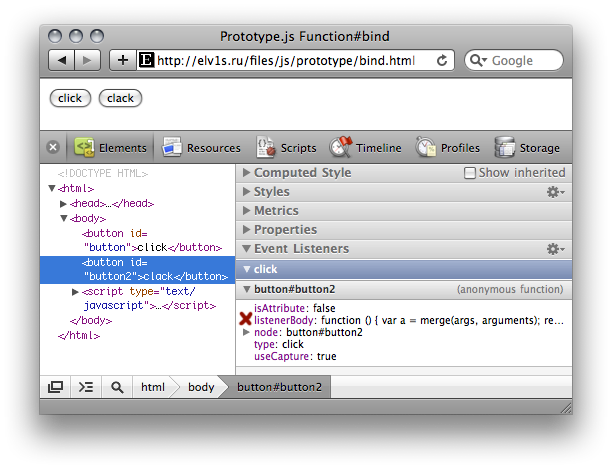Image resolution: width=612 pixels, height=469 pixels.
Task: Collapse the html node triangle
Action: pyautogui.click(x=52, y=188)
